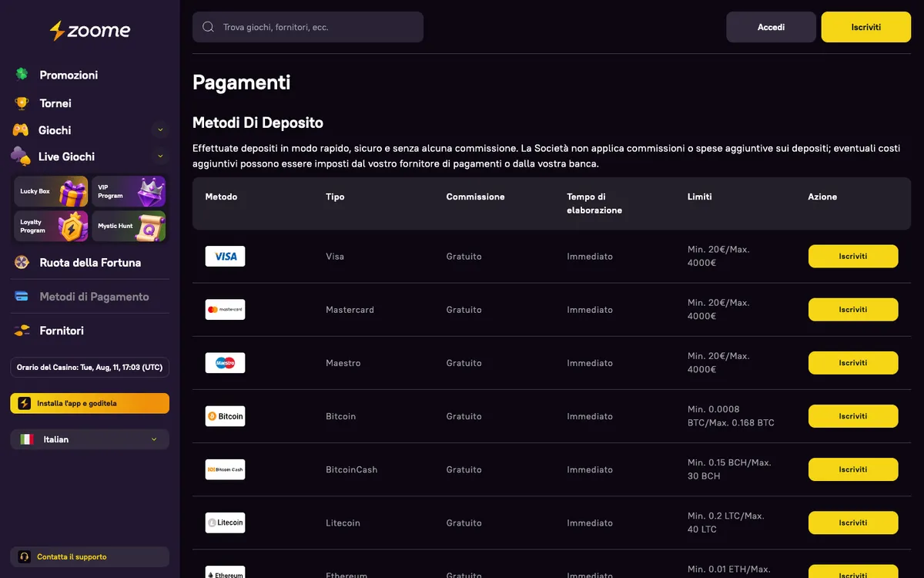Click the Azione column header

(x=822, y=197)
